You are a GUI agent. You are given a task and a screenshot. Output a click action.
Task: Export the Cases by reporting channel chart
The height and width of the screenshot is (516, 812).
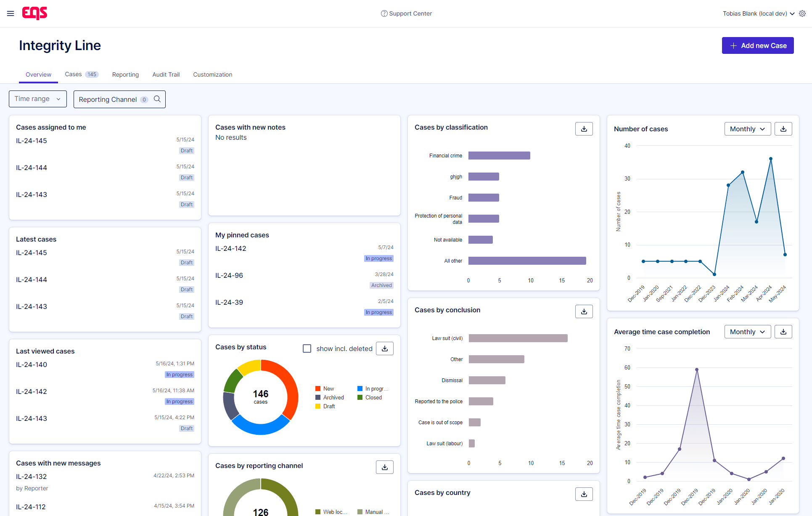[384, 467]
